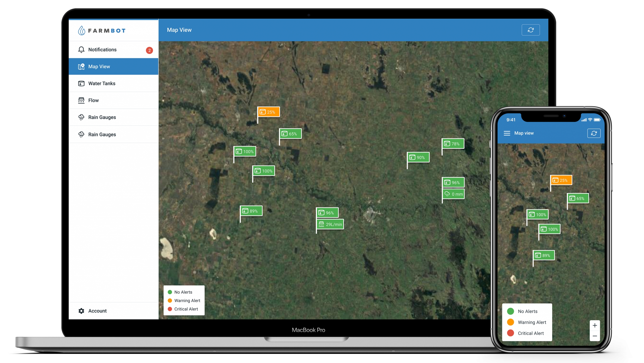Screen dimensions: 644x363
Task: Select the 29L/min flow marker
Action: 330,224
